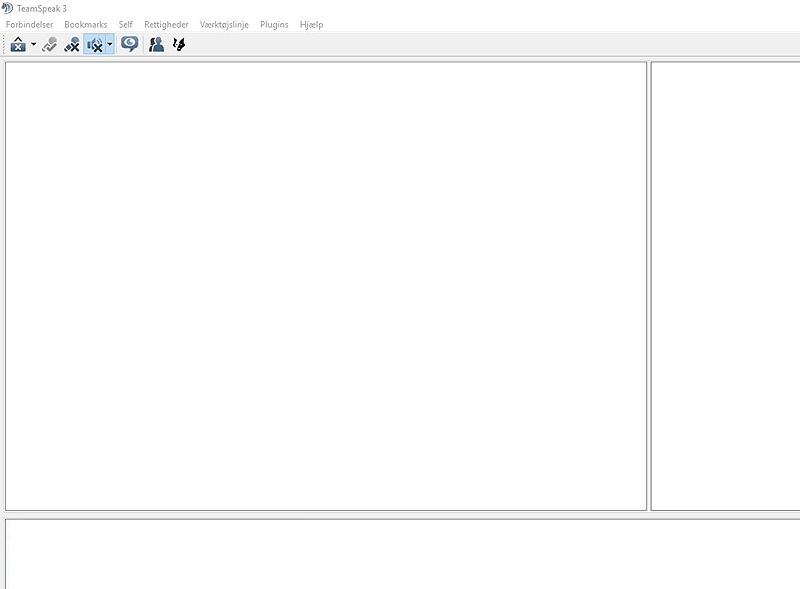Viewport: 800px width, 589px height.
Task: Open the Plugins menu
Action: [274, 24]
